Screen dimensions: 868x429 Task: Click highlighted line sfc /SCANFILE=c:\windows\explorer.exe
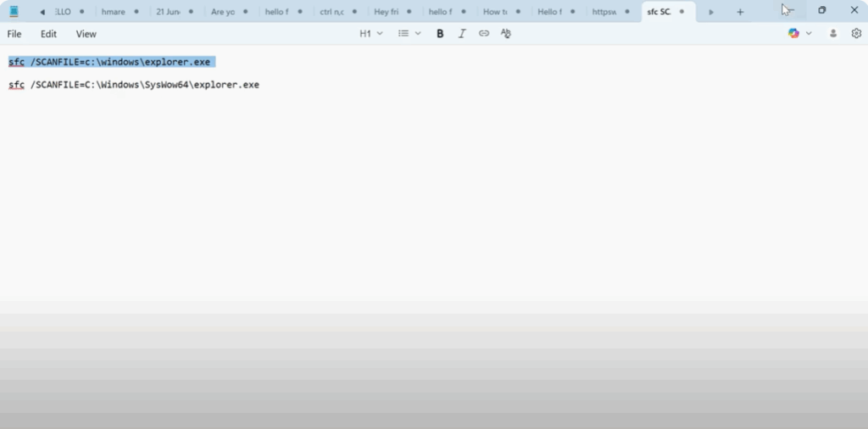(109, 62)
